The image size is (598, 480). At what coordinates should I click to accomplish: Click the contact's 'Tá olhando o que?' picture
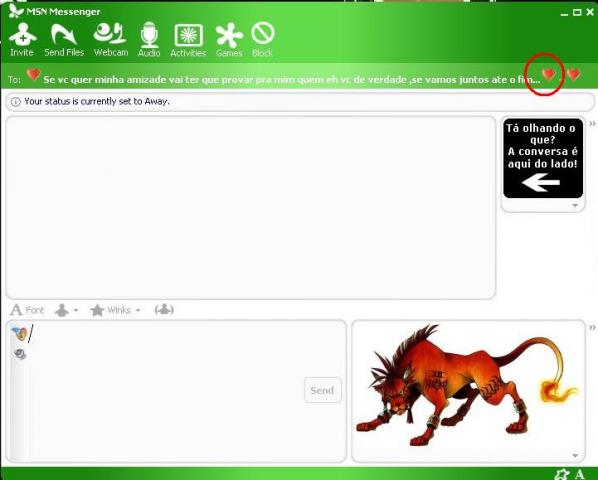coord(543,158)
